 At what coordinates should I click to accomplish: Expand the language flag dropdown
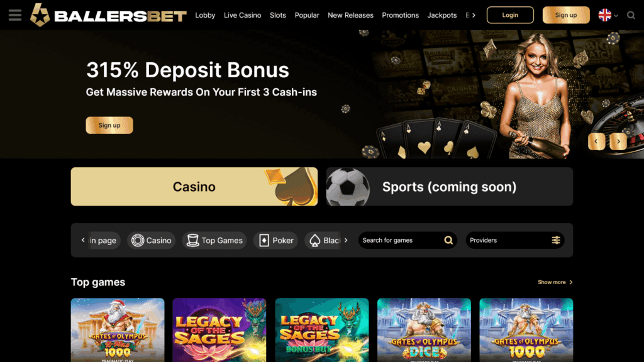608,15
